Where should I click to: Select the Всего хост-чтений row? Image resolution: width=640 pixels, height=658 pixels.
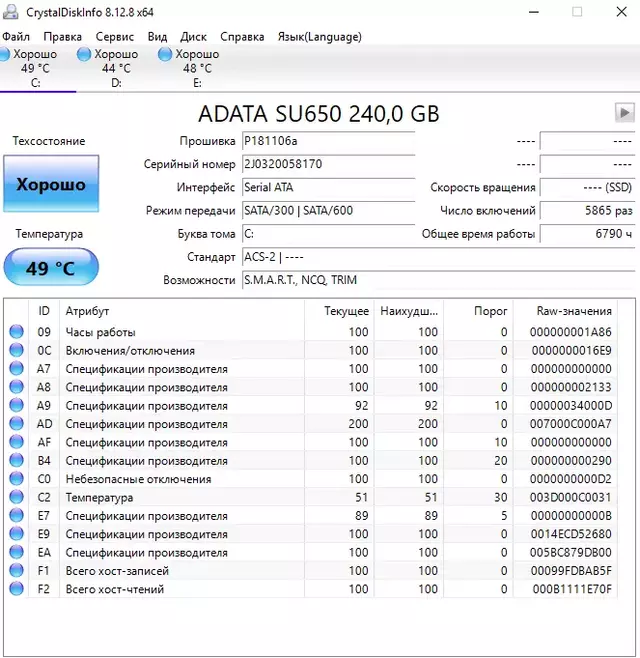tap(311, 589)
